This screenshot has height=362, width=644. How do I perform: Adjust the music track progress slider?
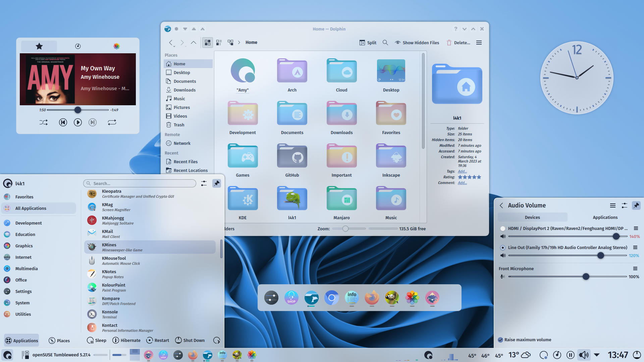tap(78, 110)
